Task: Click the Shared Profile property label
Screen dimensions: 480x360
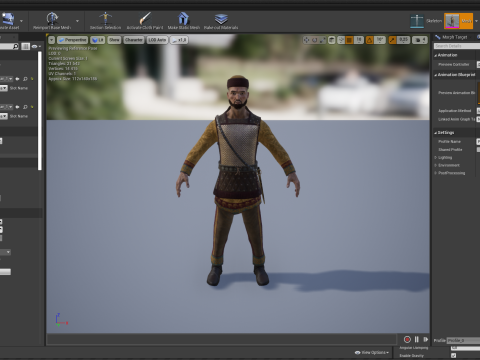Action: point(450,150)
